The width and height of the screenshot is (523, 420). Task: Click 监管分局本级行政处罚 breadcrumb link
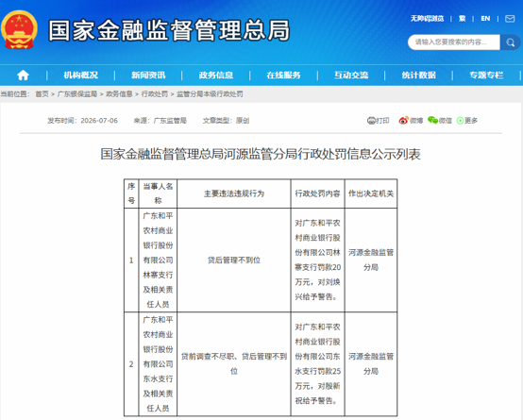tap(210, 94)
